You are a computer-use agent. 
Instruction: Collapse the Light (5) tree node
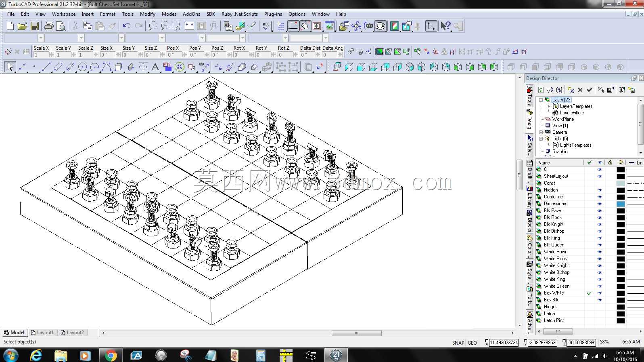[541, 139]
